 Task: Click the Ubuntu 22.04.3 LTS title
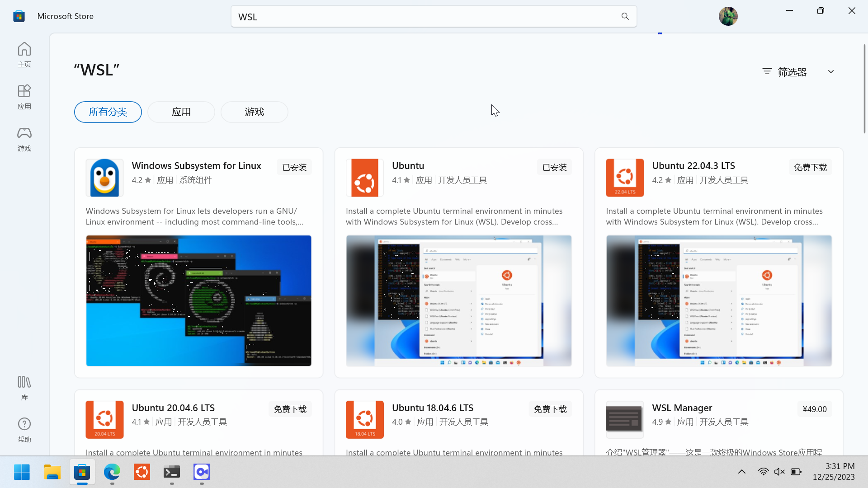pyautogui.click(x=693, y=166)
